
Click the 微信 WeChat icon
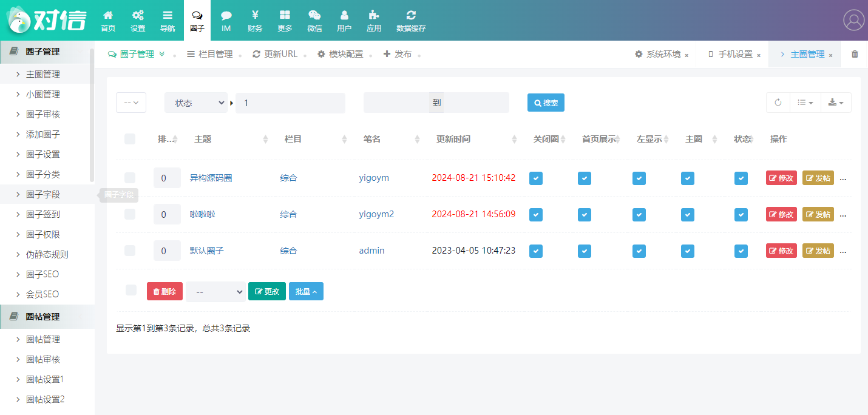coord(314,15)
